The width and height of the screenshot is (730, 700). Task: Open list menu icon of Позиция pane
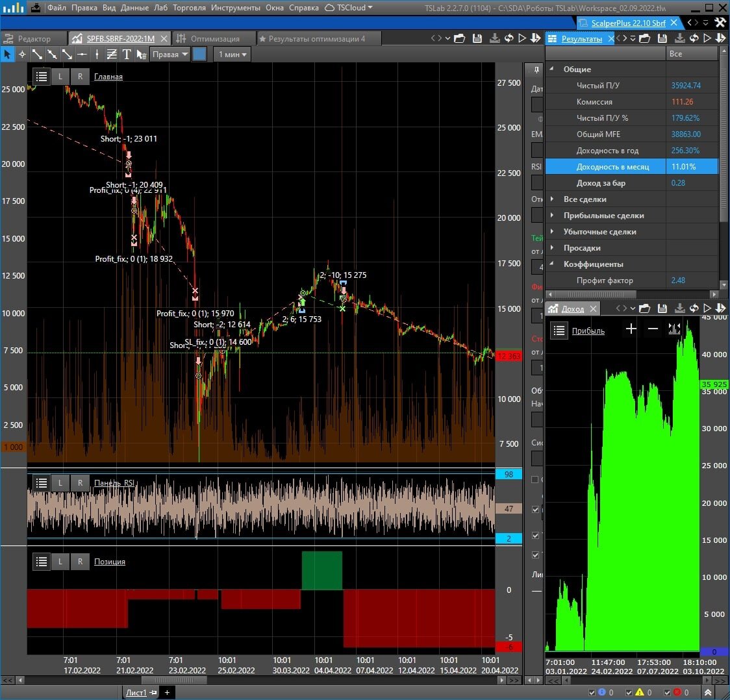pos(42,561)
